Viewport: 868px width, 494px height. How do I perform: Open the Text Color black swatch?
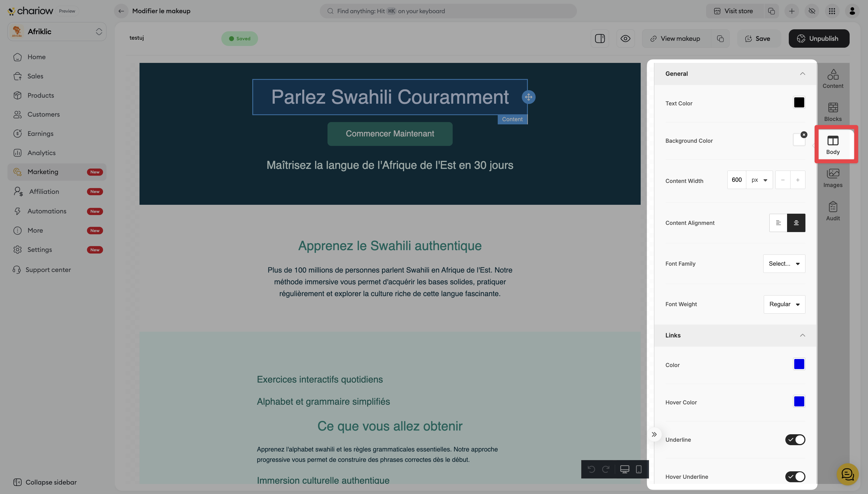point(799,103)
